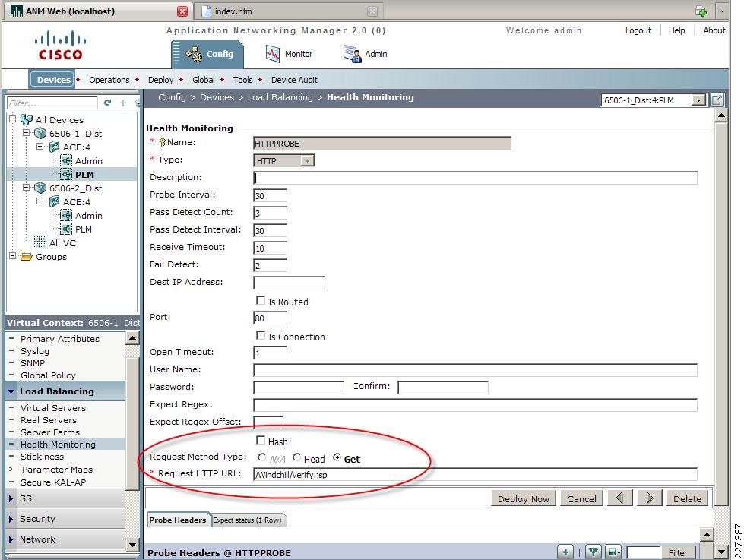Collapse ACE:4 under 6506-2_Dist
This screenshot has width=744, height=560.
coord(40,201)
